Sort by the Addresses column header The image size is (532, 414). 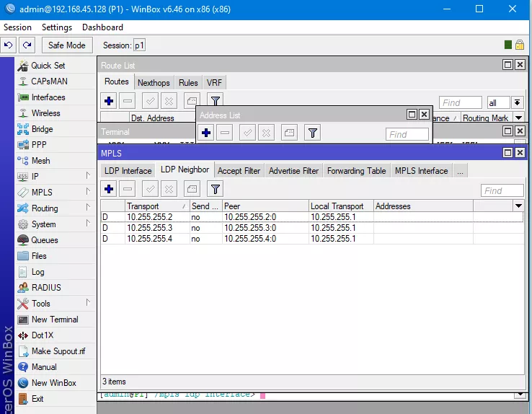[423, 206]
